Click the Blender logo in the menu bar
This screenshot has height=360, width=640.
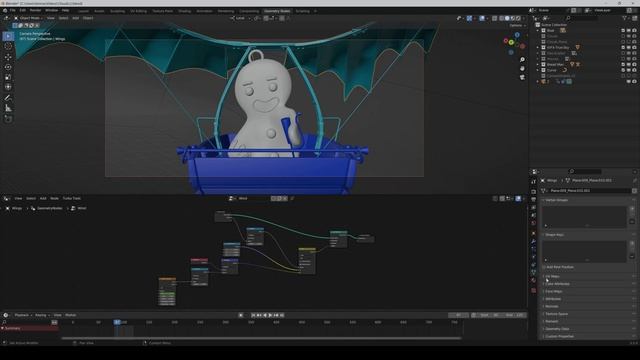pyautogui.click(x=4, y=10)
